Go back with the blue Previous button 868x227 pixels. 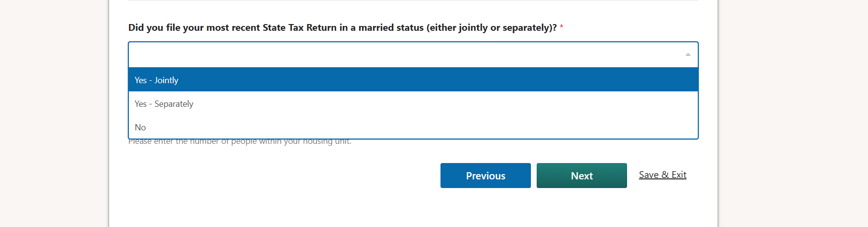tap(485, 176)
